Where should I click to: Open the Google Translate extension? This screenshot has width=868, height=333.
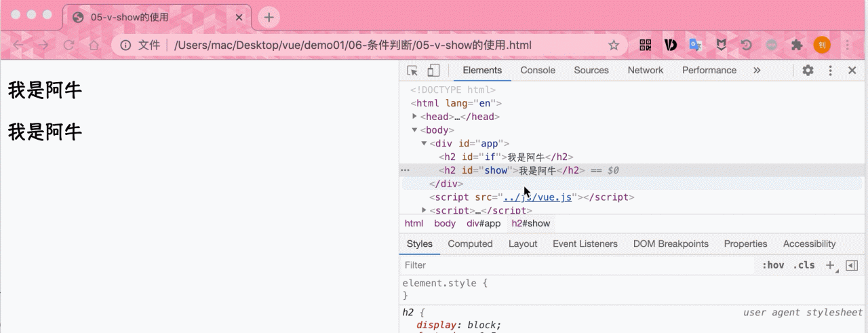click(x=696, y=45)
